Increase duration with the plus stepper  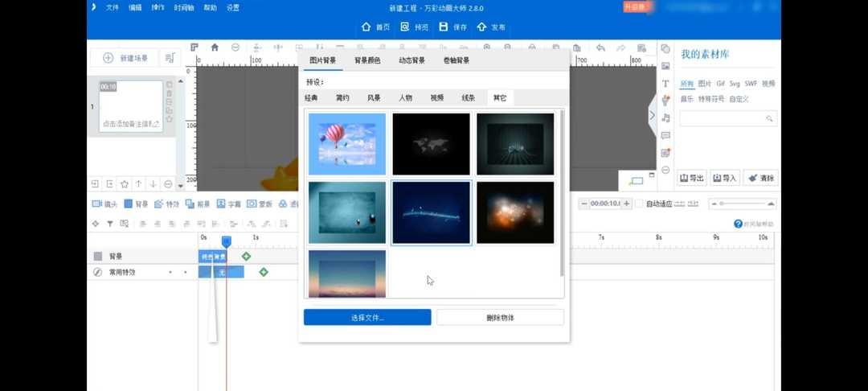tap(628, 204)
